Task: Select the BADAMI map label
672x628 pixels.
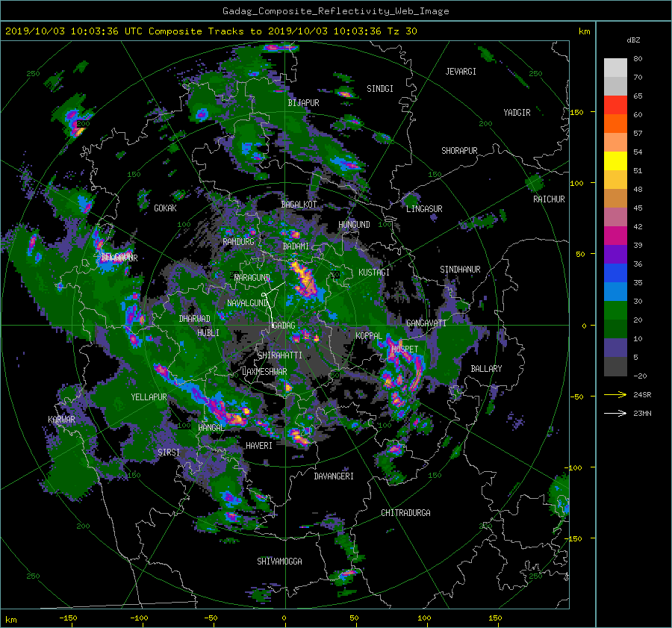Action: click(x=296, y=246)
